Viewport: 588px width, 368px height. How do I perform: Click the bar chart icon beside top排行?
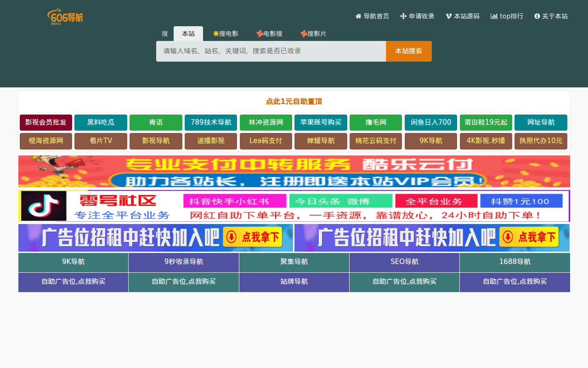pyautogui.click(x=494, y=16)
